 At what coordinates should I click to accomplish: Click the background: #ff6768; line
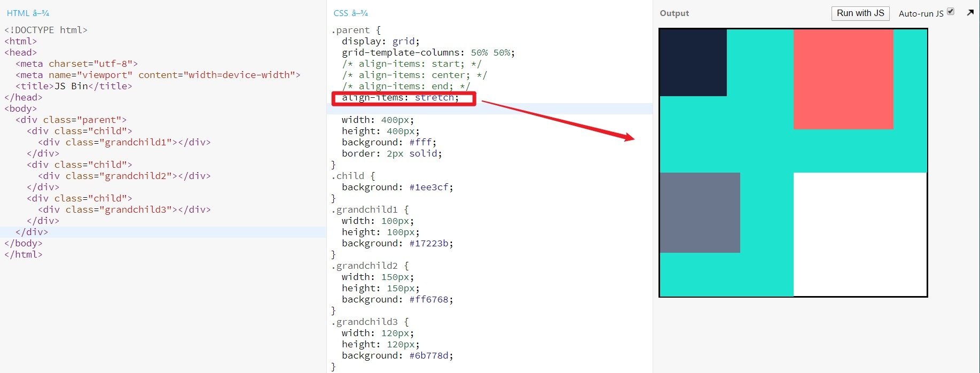(x=397, y=299)
